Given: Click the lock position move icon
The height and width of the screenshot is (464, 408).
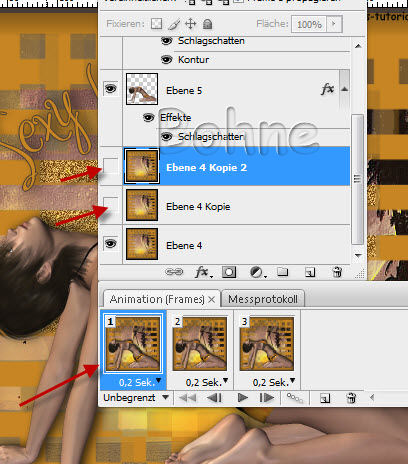Looking at the screenshot, I should pos(190,24).
